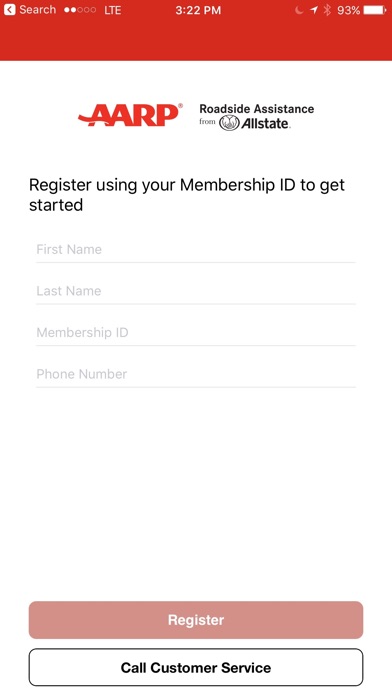Tap the AARP logo
Viewport: 392px width, 696px height.
point(130,115)
